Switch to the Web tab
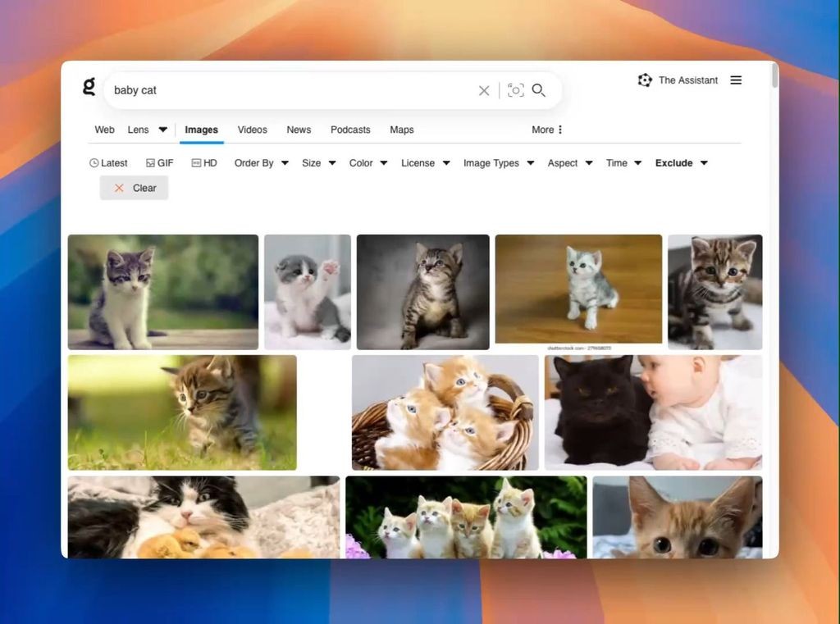Screen dimensions: 840x624 (x=104, y=130)
